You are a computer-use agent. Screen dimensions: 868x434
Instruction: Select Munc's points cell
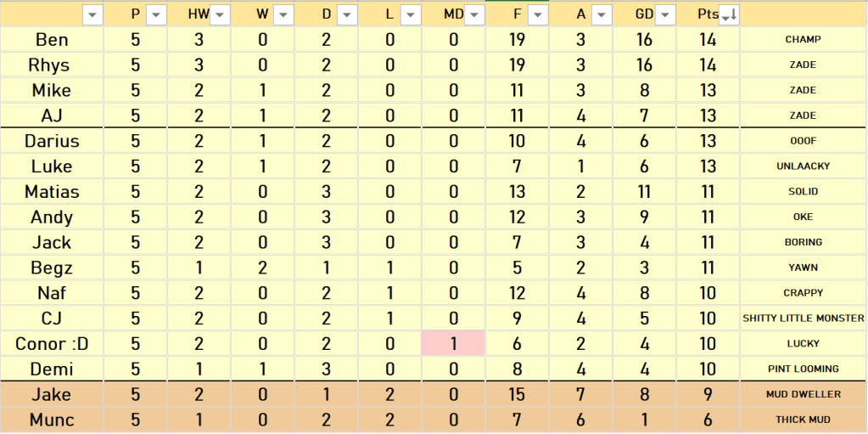708,420
